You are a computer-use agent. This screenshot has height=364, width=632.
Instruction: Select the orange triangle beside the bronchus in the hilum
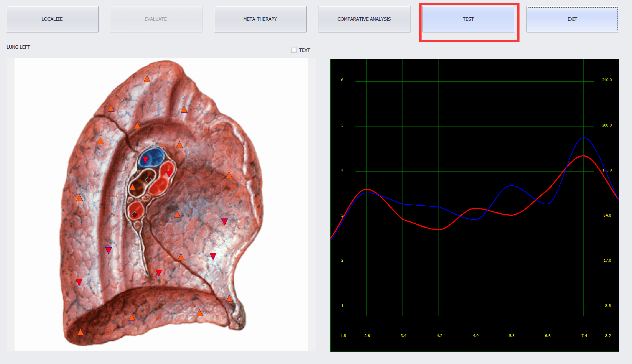click(x=133, y=187)
